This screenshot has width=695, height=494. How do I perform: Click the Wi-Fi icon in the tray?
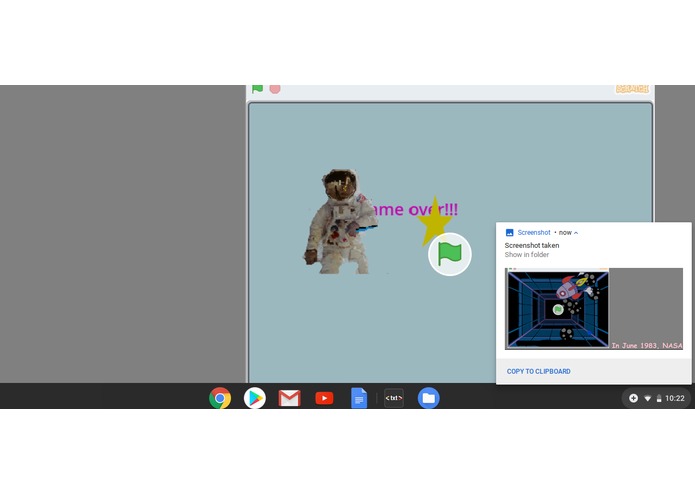[648, 399]
